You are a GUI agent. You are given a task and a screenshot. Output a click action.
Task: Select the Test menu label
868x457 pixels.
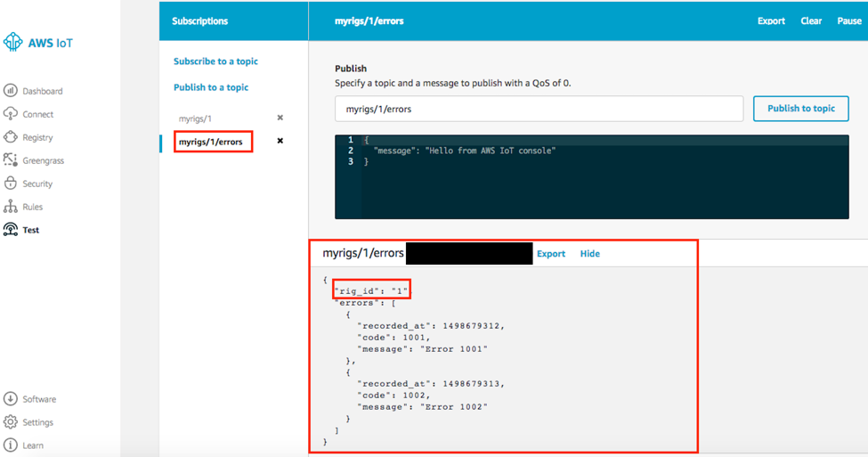31,230
